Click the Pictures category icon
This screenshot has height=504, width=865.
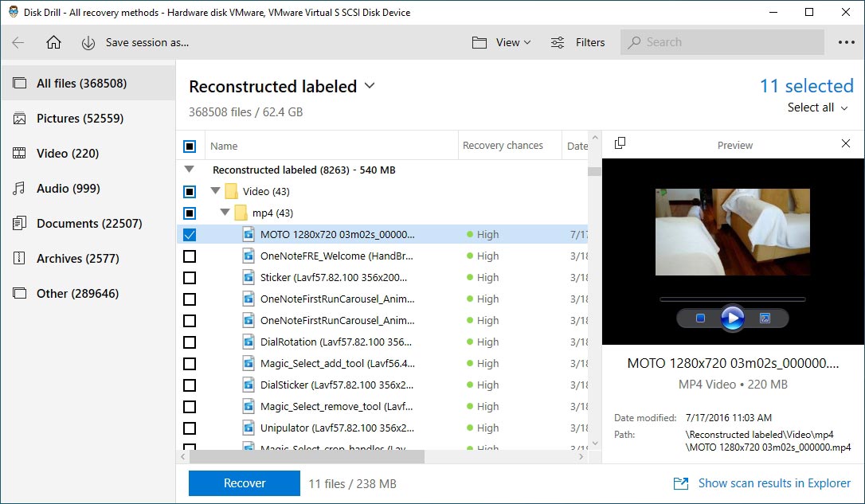click(19, 119)
